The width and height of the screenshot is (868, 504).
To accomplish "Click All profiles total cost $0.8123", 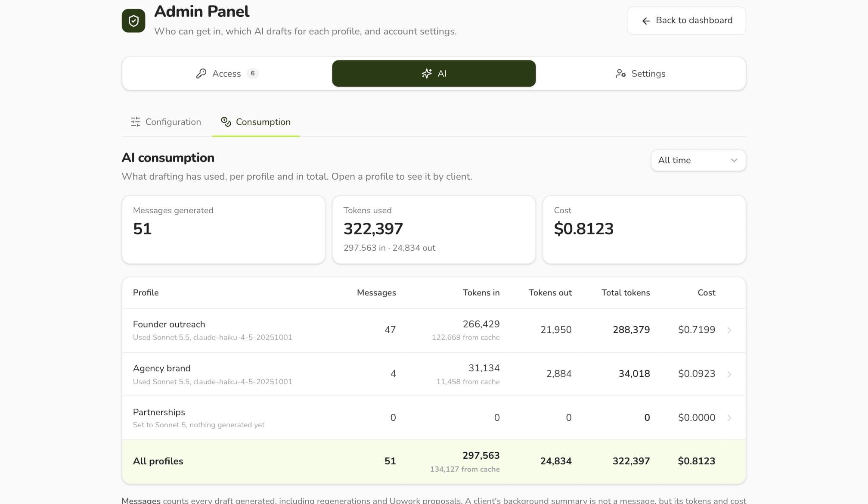I will [x=696, y=461].
